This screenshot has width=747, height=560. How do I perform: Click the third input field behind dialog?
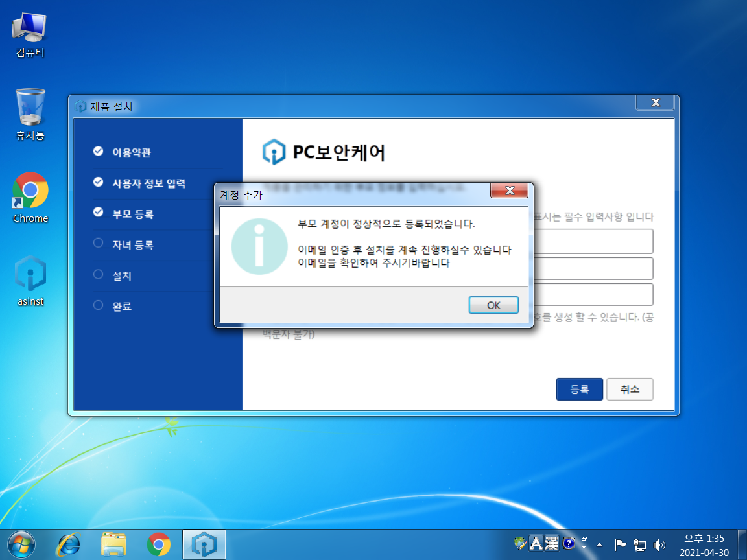pos(593,295)
